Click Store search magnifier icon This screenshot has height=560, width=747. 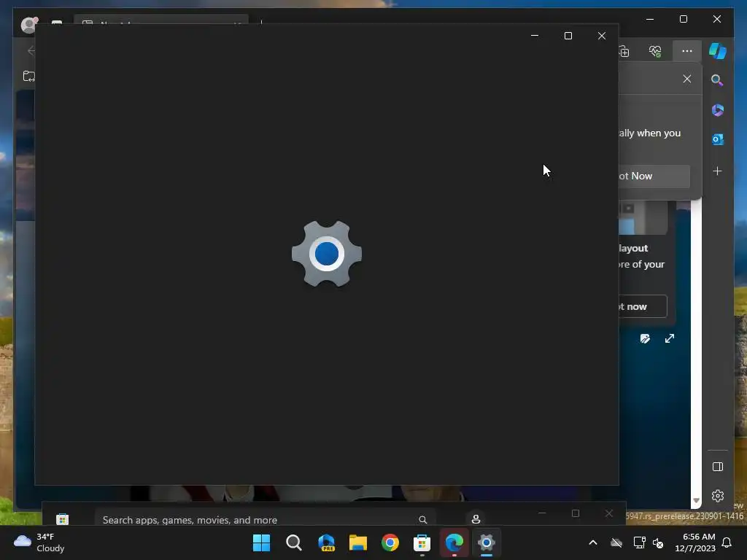(x=422, y=519)
